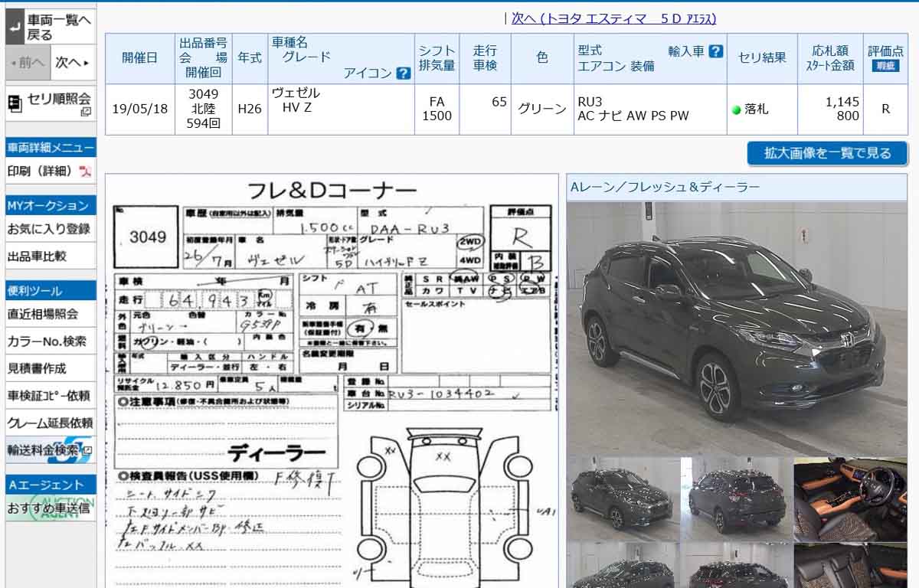
Task: Click the date cell 19/05/18
Action: (140, 109)
